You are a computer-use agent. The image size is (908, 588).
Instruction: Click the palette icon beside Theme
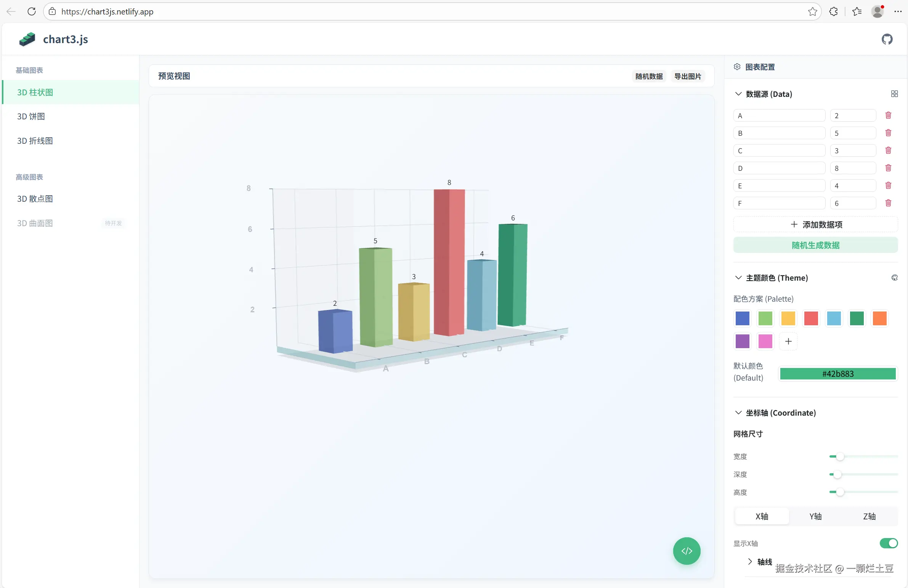pyautogui.click(x=894, y=278)
